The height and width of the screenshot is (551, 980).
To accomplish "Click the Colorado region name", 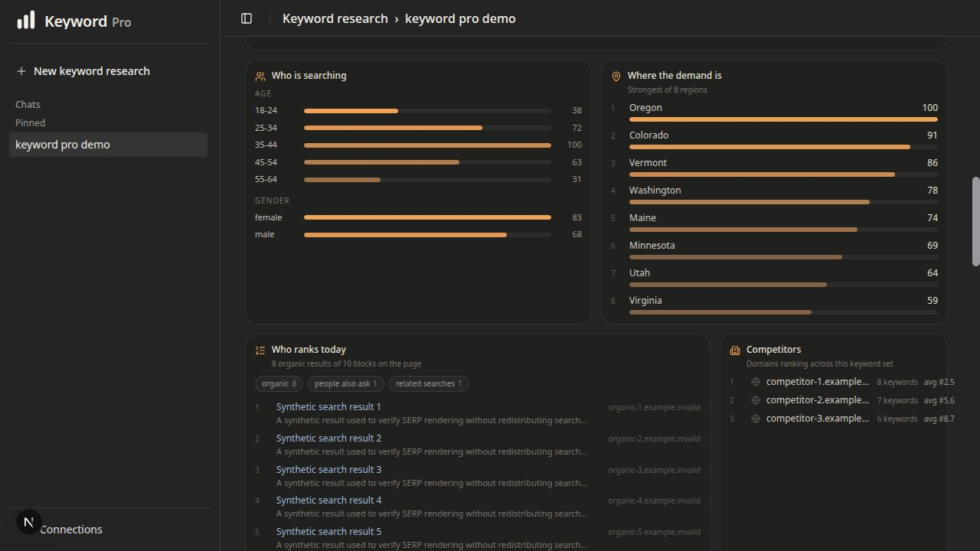I will [648, 135].
